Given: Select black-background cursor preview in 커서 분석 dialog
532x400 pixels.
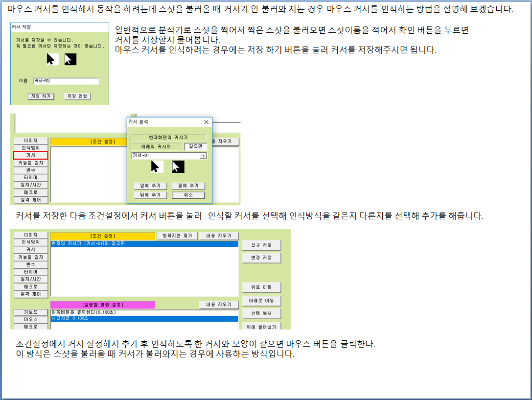Looking at the screenshot, I should [x=178, y=167].
